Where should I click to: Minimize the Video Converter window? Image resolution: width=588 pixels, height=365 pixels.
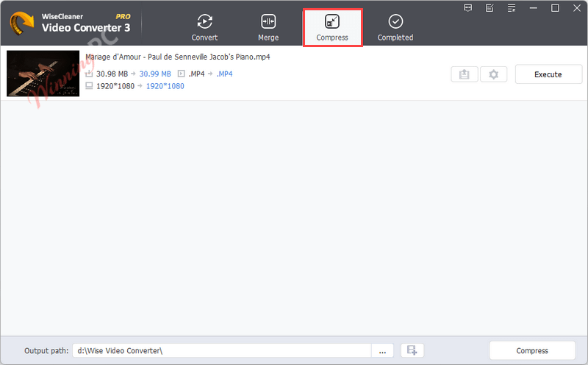coord(534,8)
